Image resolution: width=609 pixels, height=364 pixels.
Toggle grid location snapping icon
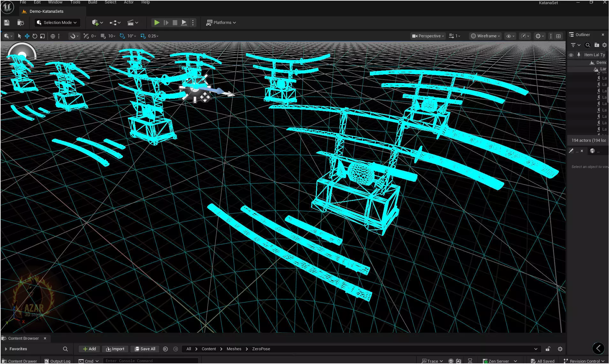pyautogui.click(x=103, y=36)
